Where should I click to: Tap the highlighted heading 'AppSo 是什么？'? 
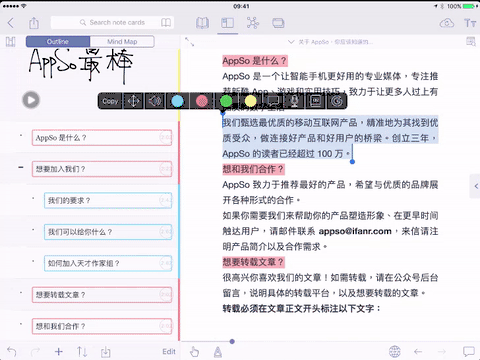click(255, 61)
